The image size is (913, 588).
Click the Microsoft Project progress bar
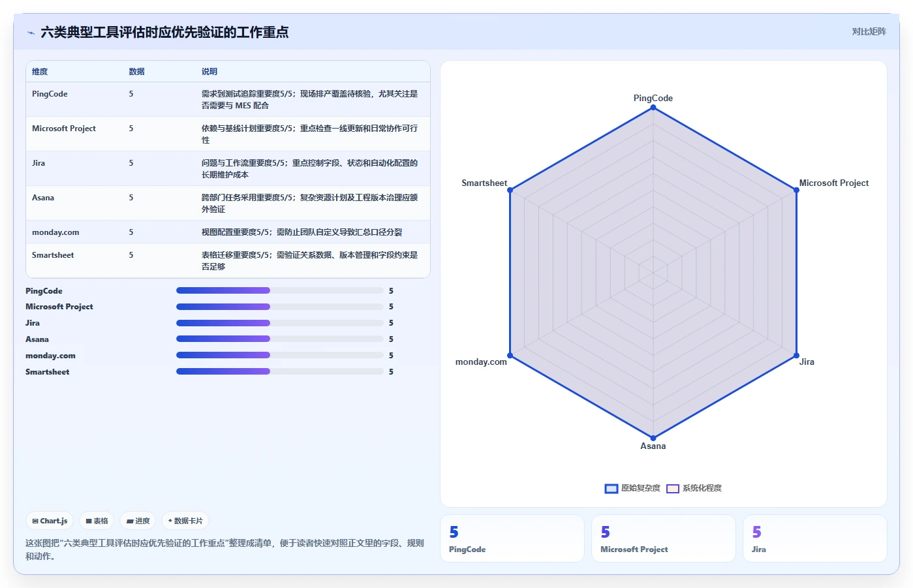coord(280,307)
